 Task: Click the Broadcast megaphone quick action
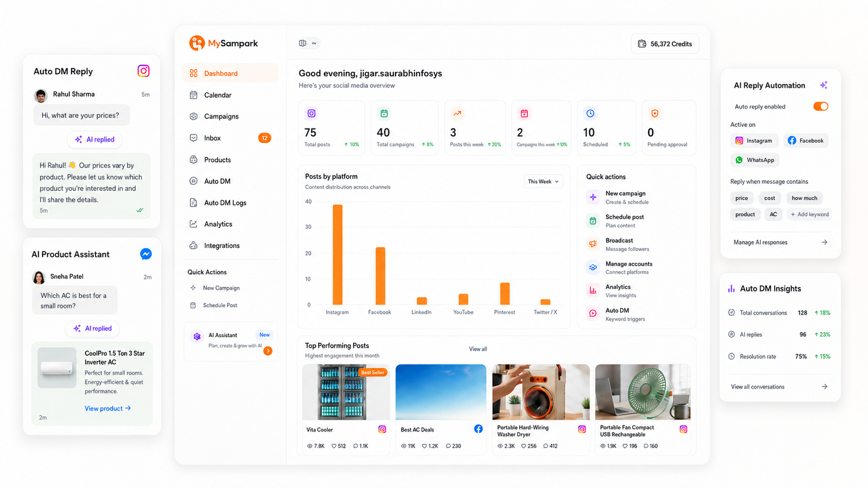click(x=593, y=244)
